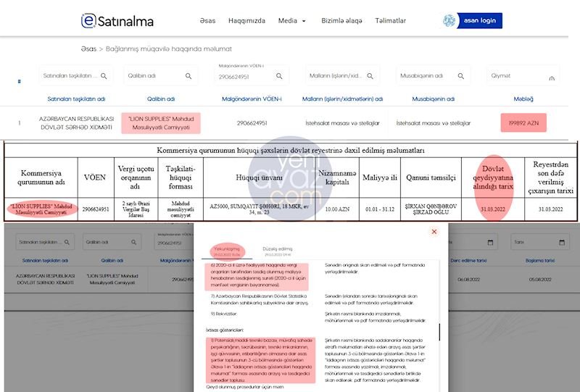
Task: Expand the Media dropdown menu
Action: coord(292,21)
